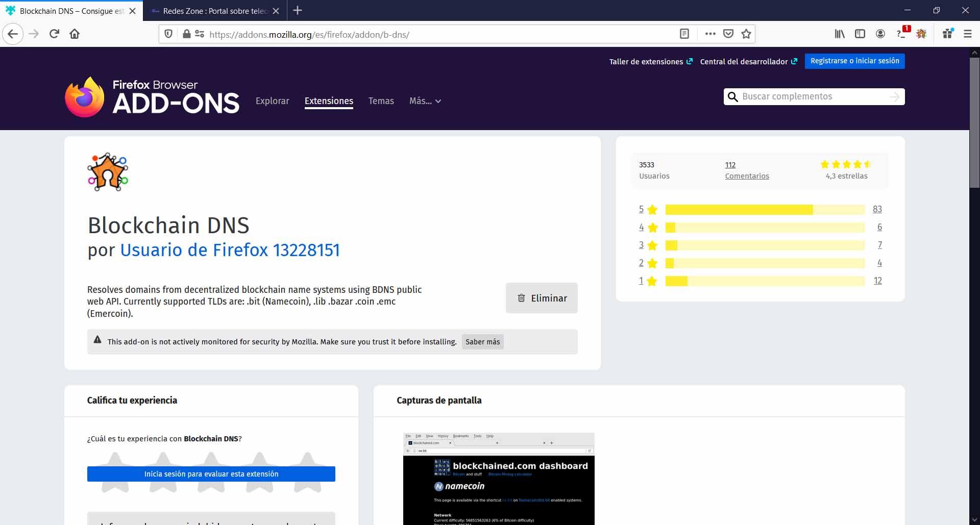This screenshot has height=525, width=980.
Task: Open extension icon with red notification badge
Action: click(x=902, y=33)
